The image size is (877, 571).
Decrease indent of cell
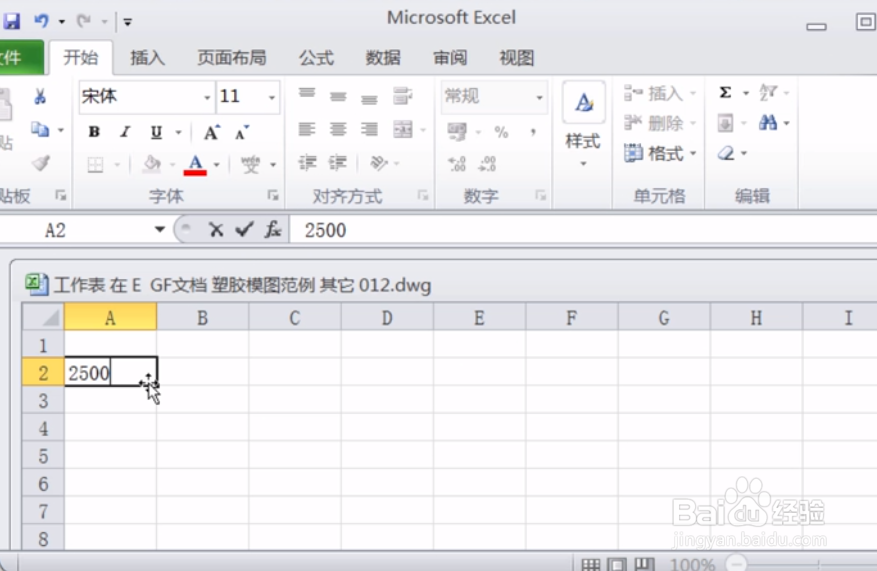coord(307,163)
